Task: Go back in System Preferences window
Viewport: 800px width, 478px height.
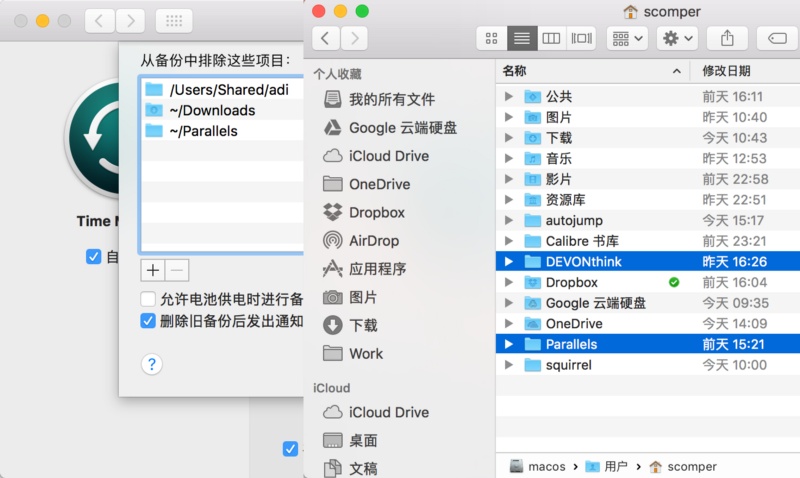Action: click(x=99, y=21)
